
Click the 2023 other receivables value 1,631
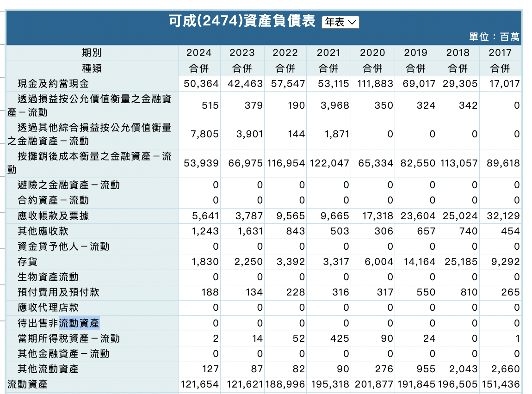[x=250, y=231]
